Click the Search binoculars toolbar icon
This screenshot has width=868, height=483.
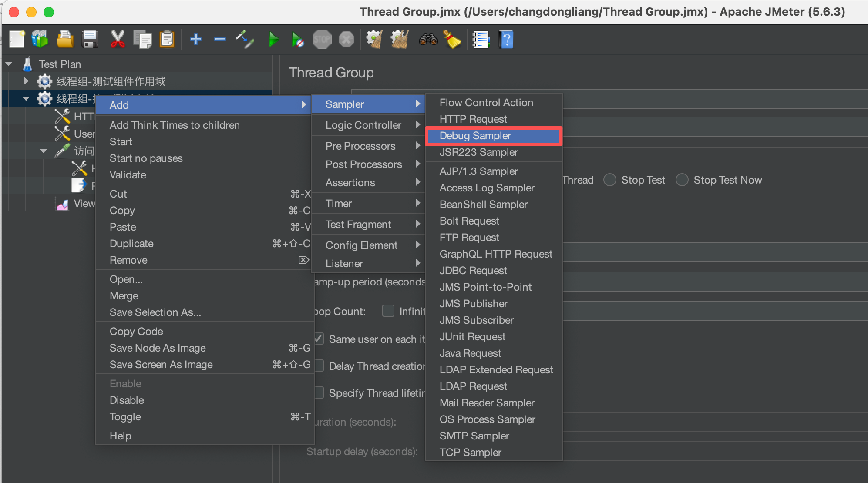point(428,40)
